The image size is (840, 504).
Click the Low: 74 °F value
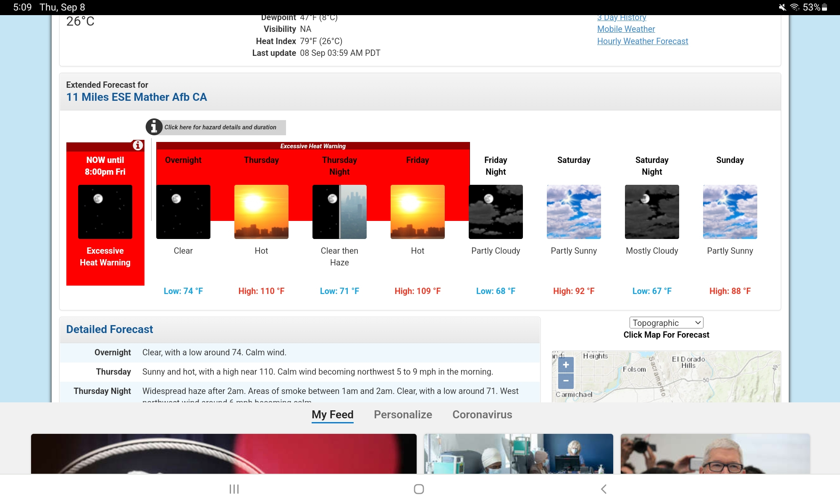(x=183, y=291)
